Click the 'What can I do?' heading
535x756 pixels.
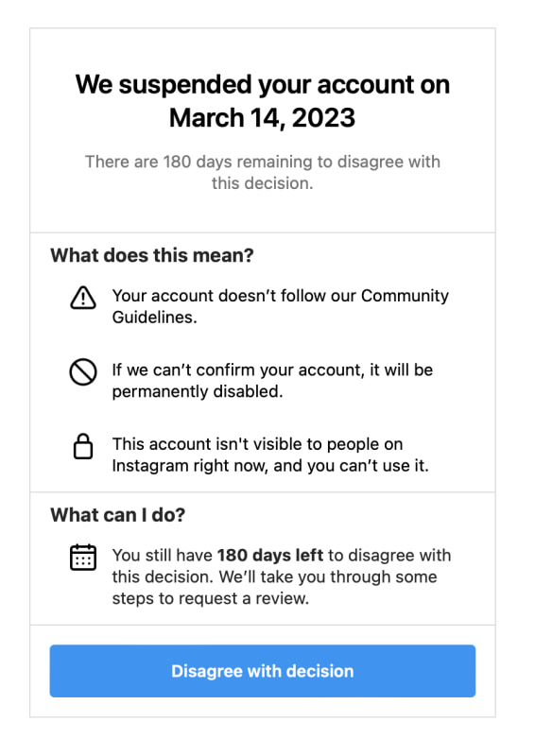(118, 515)
